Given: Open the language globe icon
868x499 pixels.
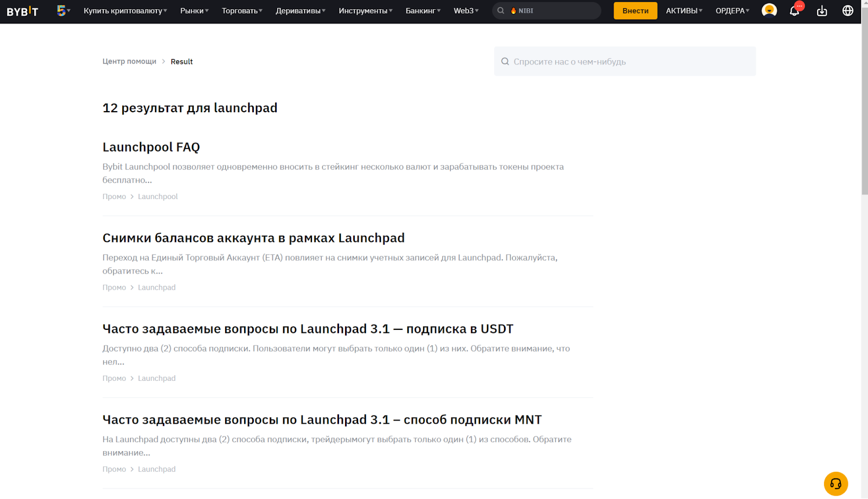Looking at the screenshot, I should (847, 10).
